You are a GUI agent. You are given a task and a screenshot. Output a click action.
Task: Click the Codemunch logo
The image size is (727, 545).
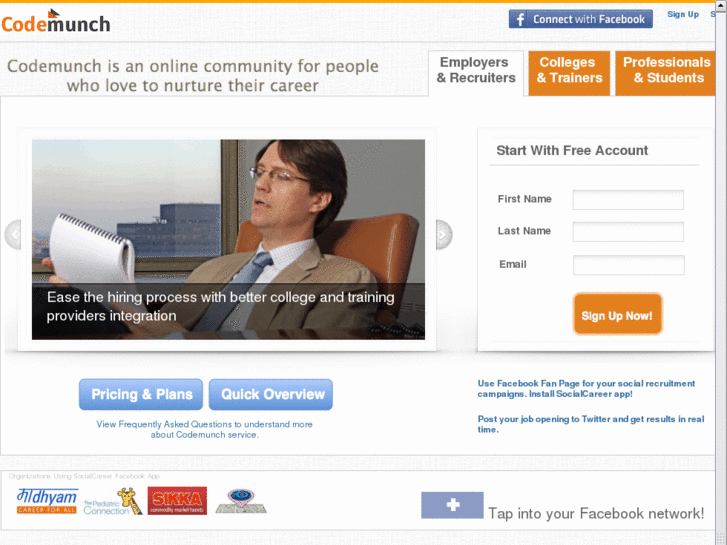56,22
